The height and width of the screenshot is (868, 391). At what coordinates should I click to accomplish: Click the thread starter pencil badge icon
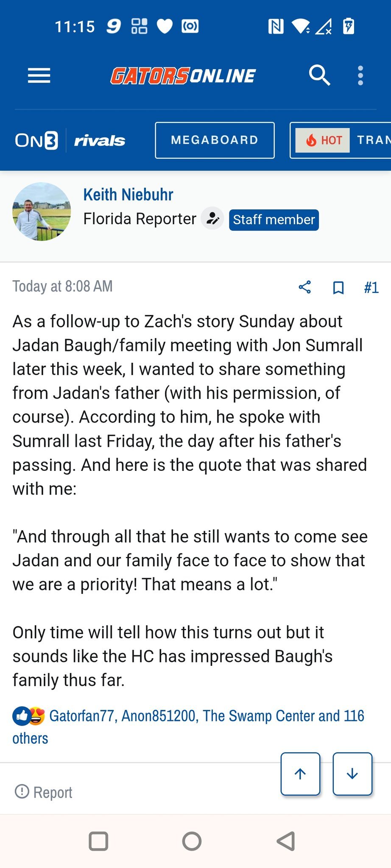212,219
